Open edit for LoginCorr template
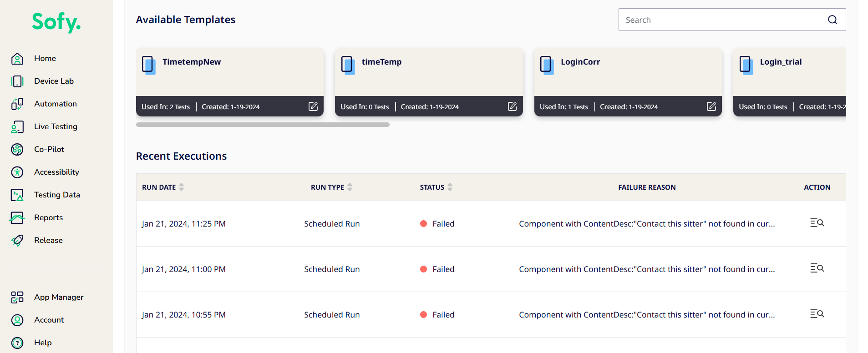Viewport: 868px width, 353px height. tap(711, 106)
